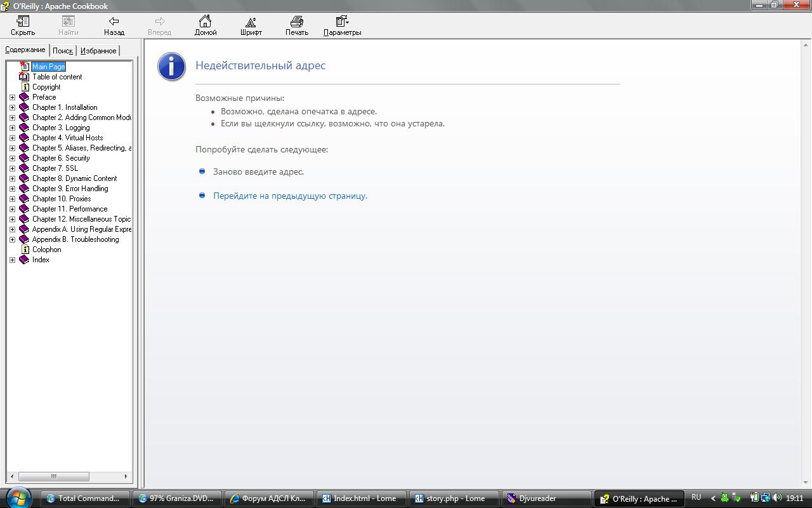812x508 pixels.
Task: Click the Table of content book icon
Action: tap(24, 77)
